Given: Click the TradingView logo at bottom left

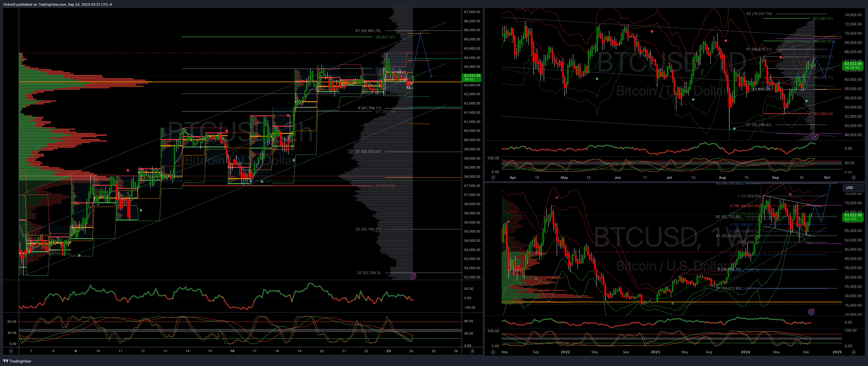Looking at the screenshot, I should (17, 361).
